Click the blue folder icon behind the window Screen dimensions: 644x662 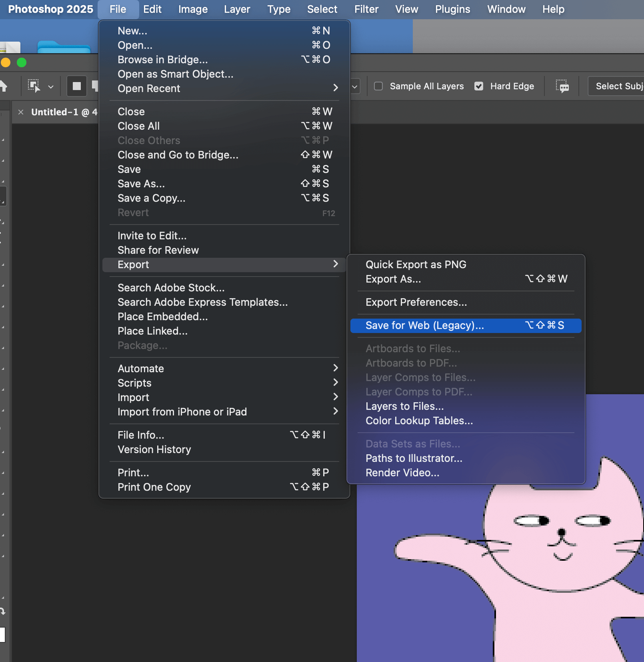[64, 47]
